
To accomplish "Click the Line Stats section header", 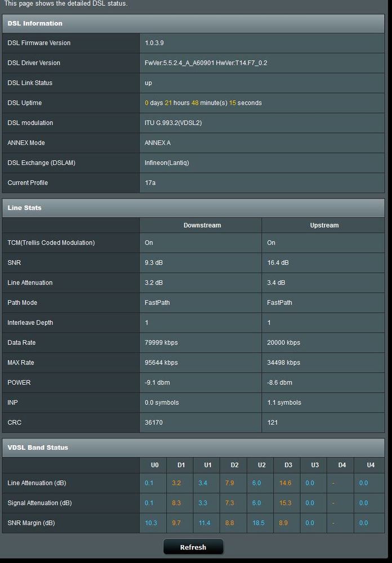I will [x=24, y=208].
